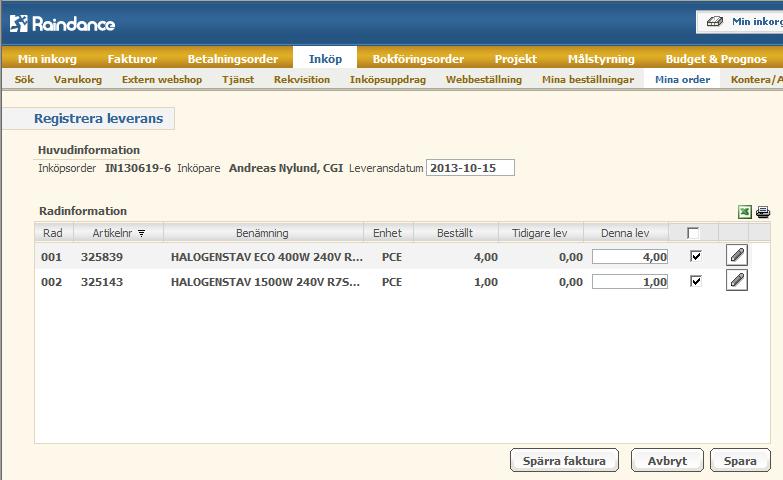Edit row 001 with pencil icon
The width and height of the screenshot is (783, 480).
tap(737, 255)
